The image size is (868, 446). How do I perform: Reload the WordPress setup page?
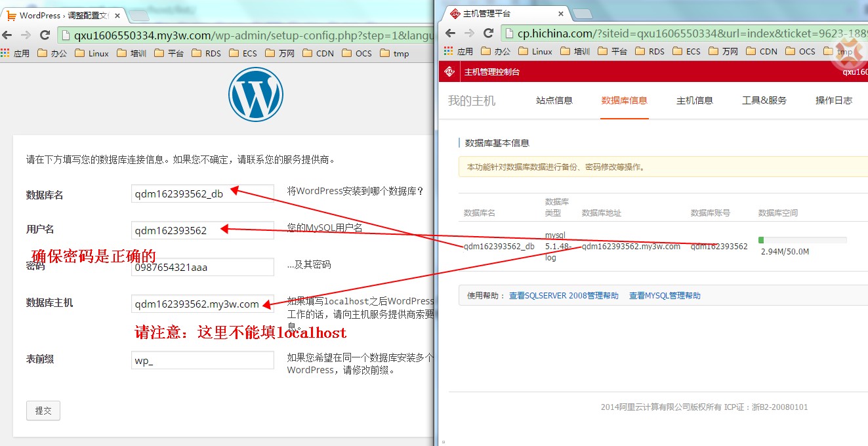[x=45, y=35]
